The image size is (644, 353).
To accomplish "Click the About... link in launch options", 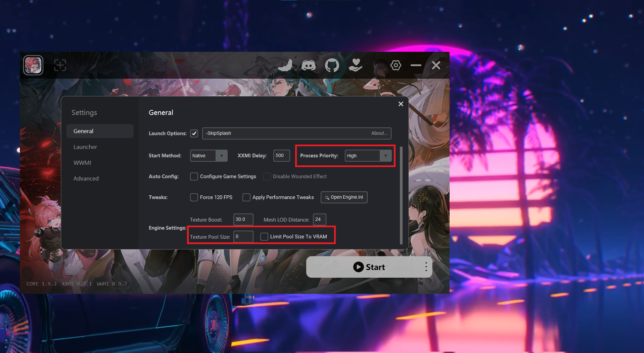I will 379,133.
